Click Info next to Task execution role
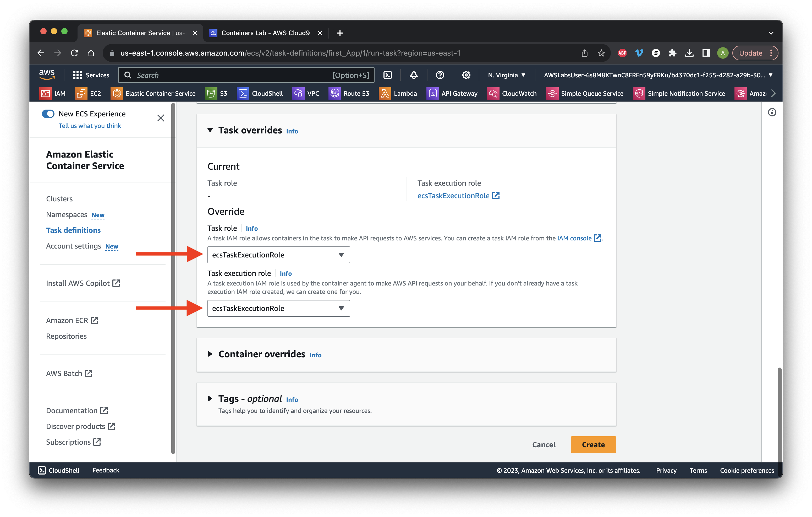Image resolution: width=812 pixels, height=517 pixels. coord(286,274)
